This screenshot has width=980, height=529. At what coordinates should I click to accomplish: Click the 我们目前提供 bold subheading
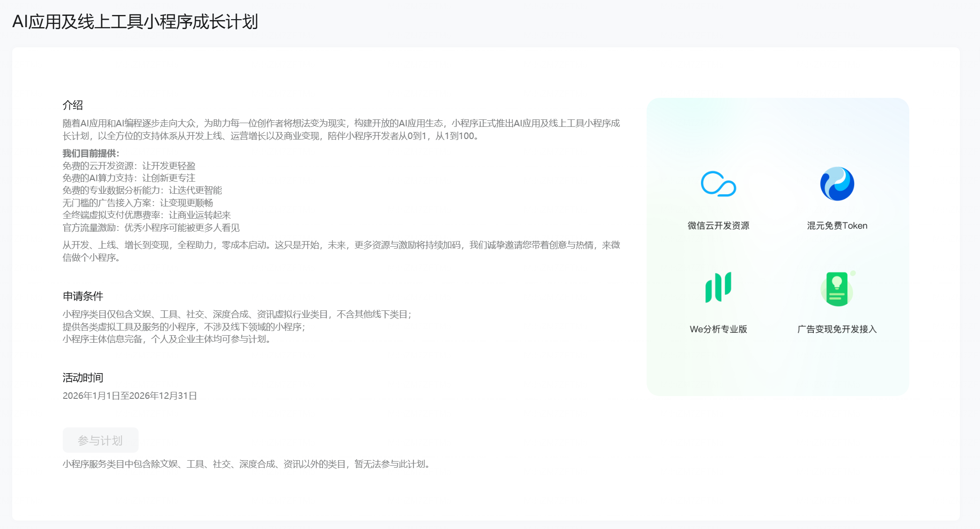pyautogui.click(x=91, y=153)
